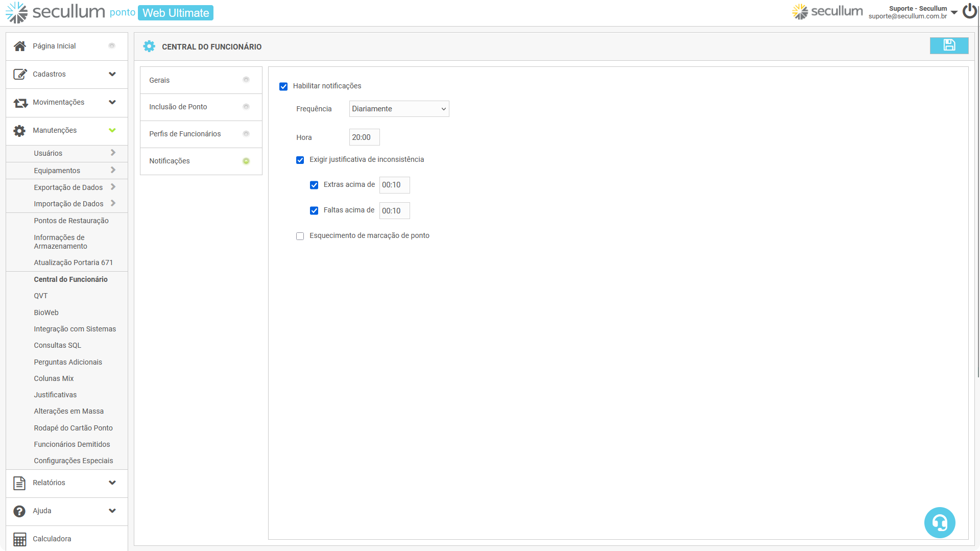Select the Perfis de Funcionários tab
This screenshot has height=551, width=980.
point(201,134)
